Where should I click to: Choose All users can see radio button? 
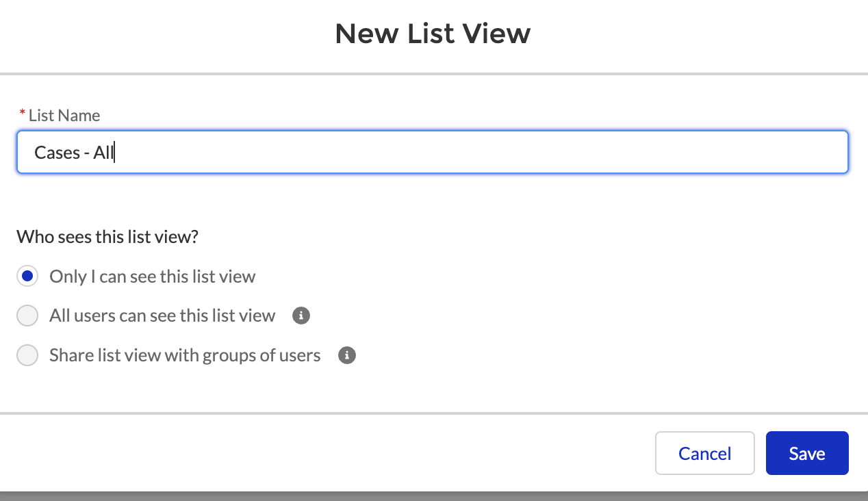point(27,316)
